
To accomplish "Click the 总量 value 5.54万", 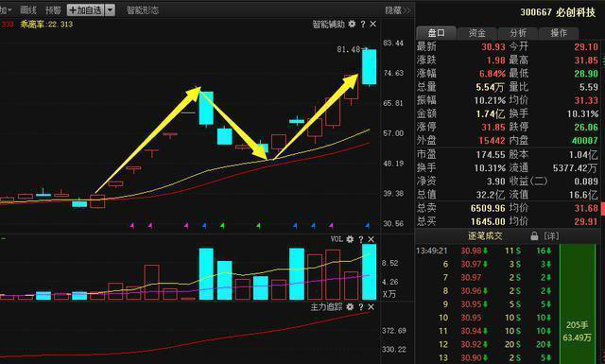I will pos(490,87).
